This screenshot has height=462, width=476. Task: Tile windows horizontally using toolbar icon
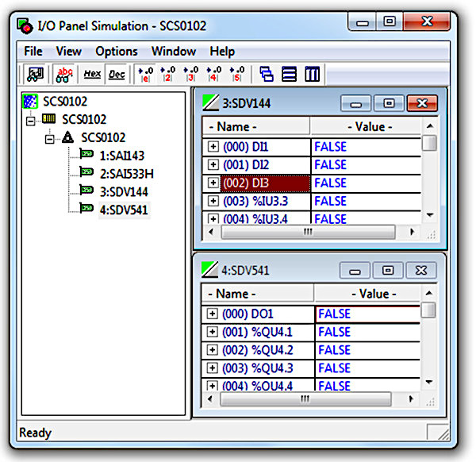click(x=289, y=74)
